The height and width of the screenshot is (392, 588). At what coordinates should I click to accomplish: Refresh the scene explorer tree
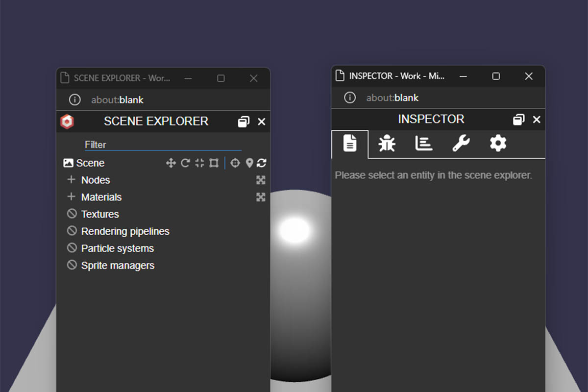pos(262,163)
